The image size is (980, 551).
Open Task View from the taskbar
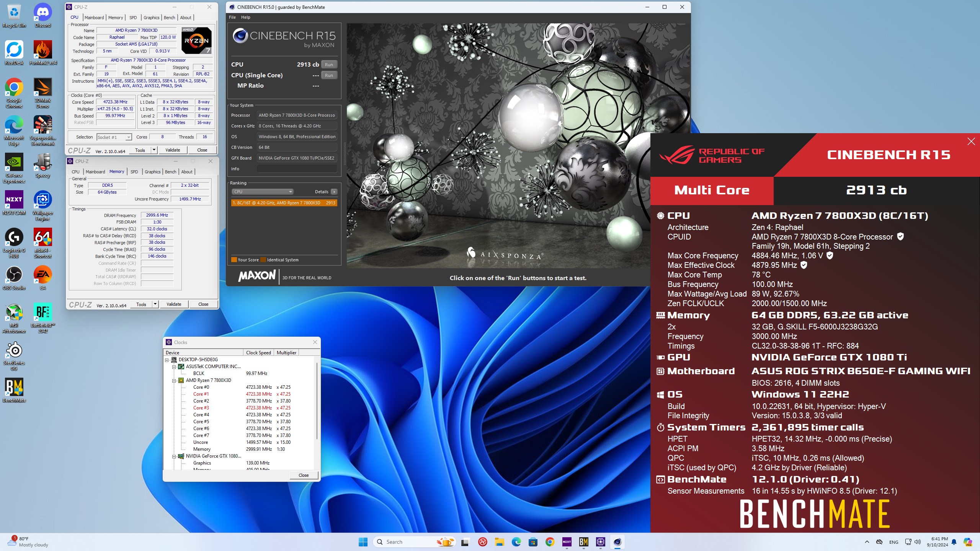(x=465, y=542)
